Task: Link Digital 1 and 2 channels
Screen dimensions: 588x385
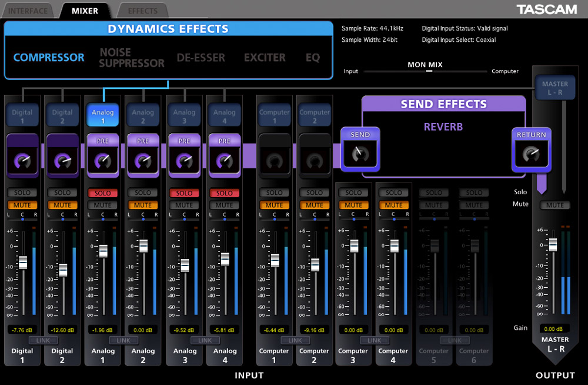Action: click(42, 340)
